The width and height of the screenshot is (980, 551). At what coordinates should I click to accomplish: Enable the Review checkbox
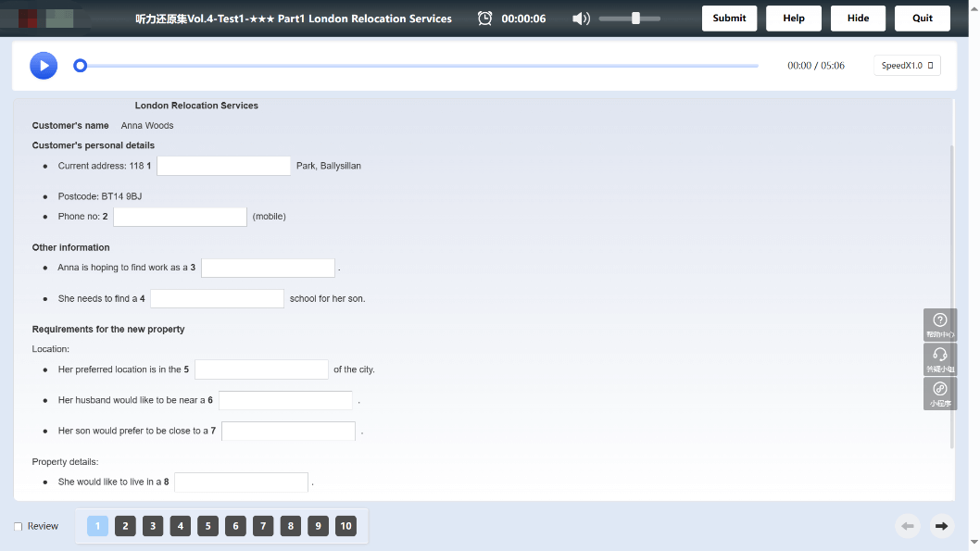coord(19,527)
